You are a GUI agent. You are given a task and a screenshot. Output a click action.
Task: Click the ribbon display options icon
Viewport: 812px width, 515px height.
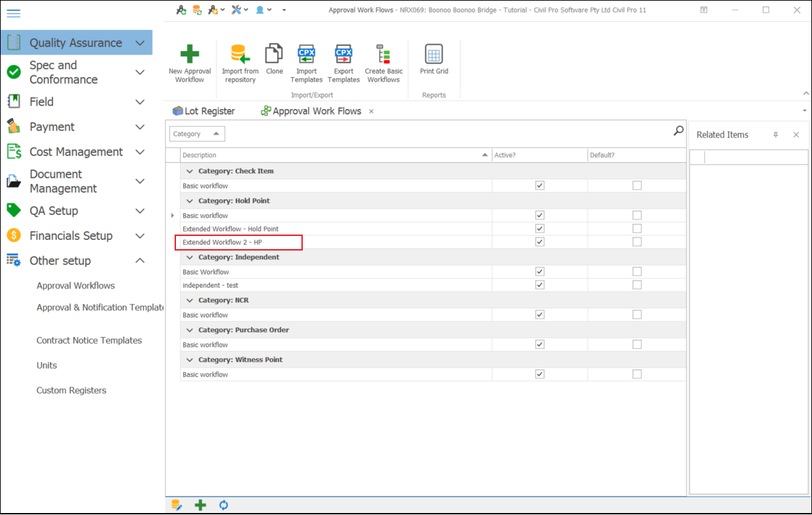(704, 10)
